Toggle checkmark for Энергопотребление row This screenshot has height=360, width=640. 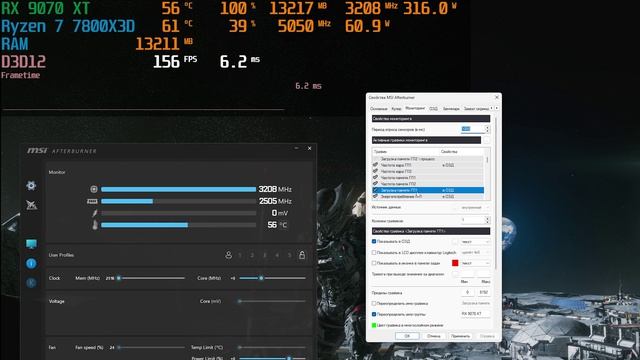(x=375, y=196)
